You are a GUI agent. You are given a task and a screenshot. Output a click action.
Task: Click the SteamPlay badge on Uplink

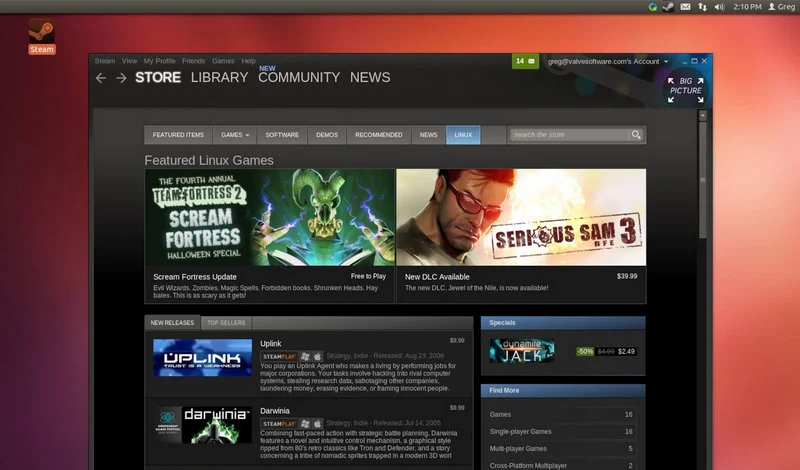coord(280,356)
